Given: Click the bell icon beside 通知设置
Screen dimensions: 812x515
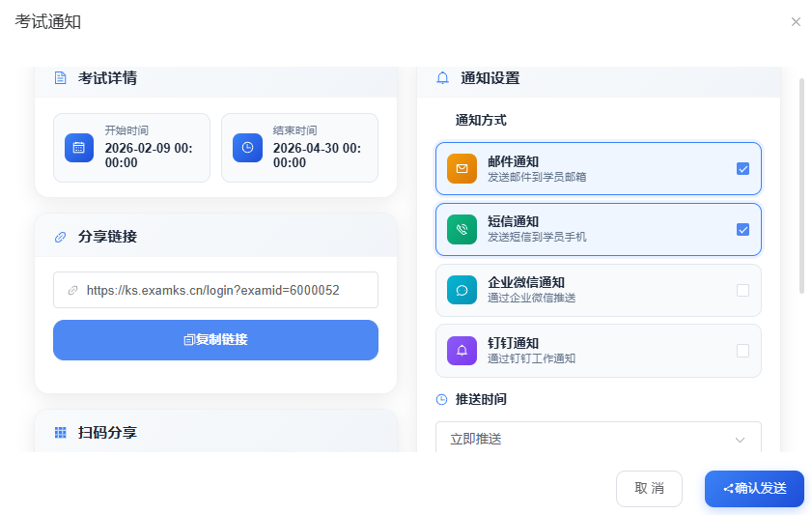Looking at the screenshot, I should pos(442,78).
